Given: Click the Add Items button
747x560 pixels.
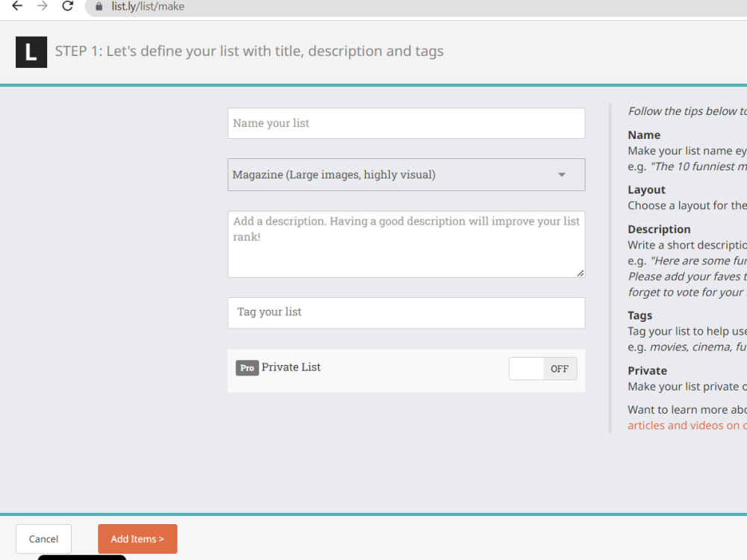Looking at the screenshot, I should pyautogui.click(x=137, y=538).
